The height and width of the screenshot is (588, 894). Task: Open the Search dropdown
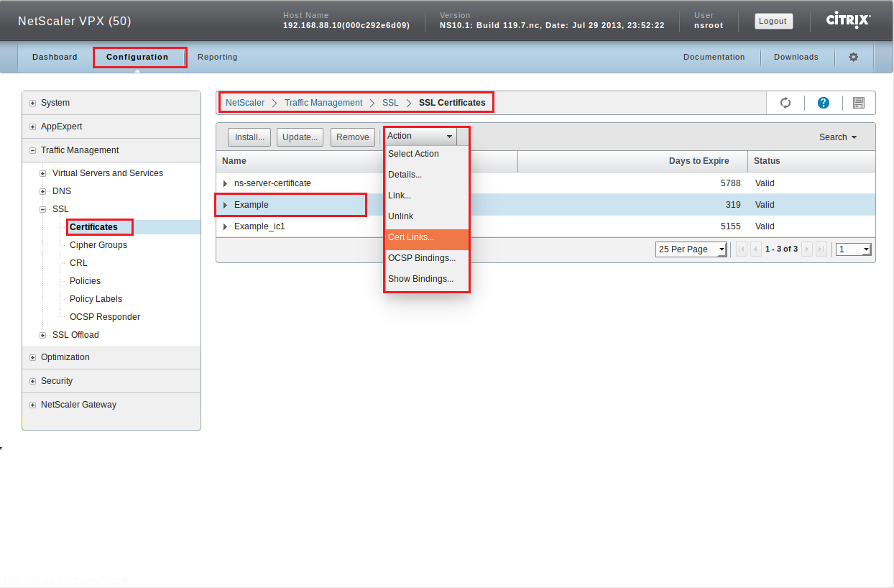pos(838,137)
